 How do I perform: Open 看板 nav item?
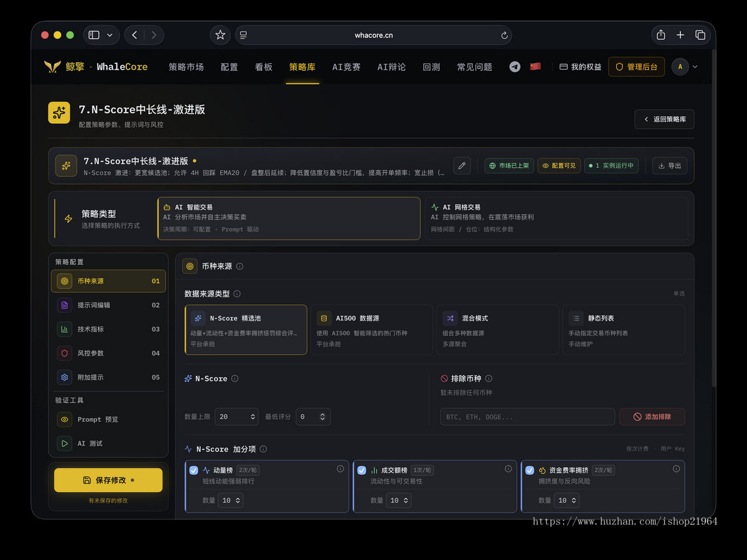[263, 67]
